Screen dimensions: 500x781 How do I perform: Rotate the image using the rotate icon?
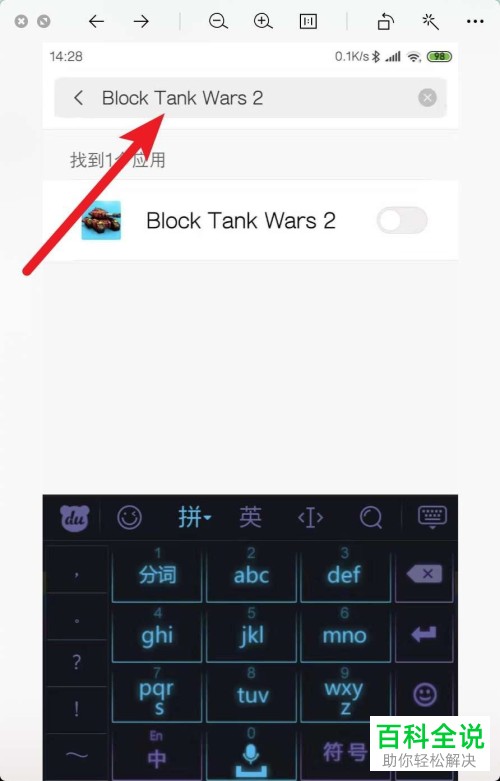(x=385, y=21)
